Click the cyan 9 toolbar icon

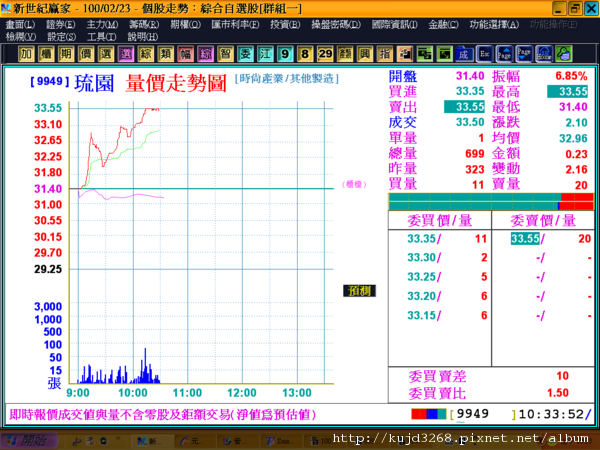coord(285,54)
